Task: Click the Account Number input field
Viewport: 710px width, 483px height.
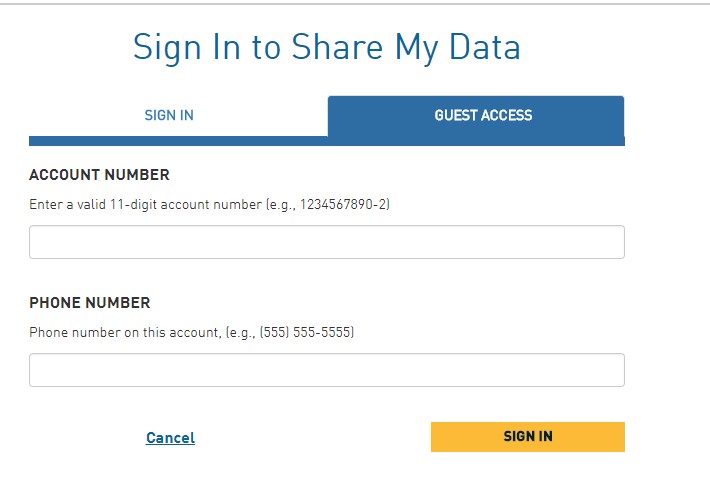Action: coord(326,242)
